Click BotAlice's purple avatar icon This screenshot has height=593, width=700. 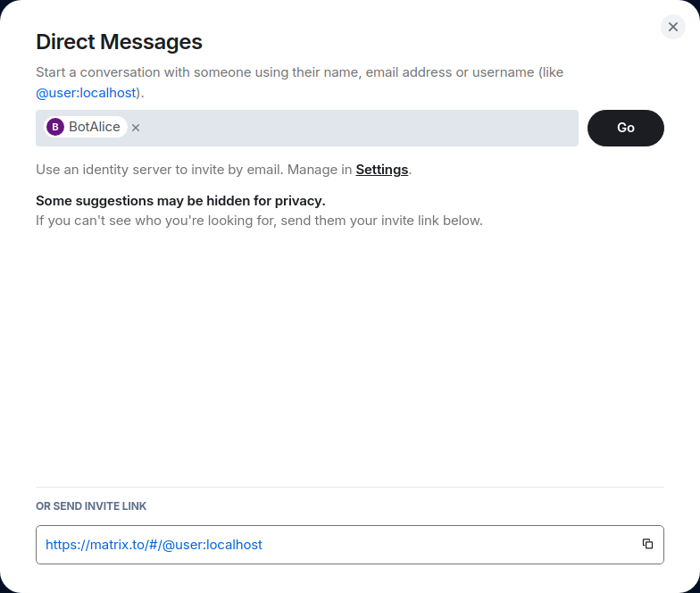(x=55, y=127)
